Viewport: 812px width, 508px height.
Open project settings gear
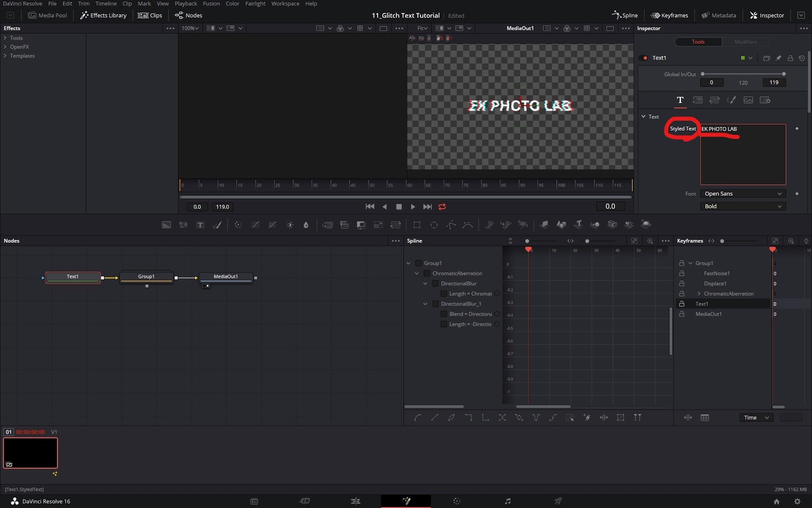[797, 501]
